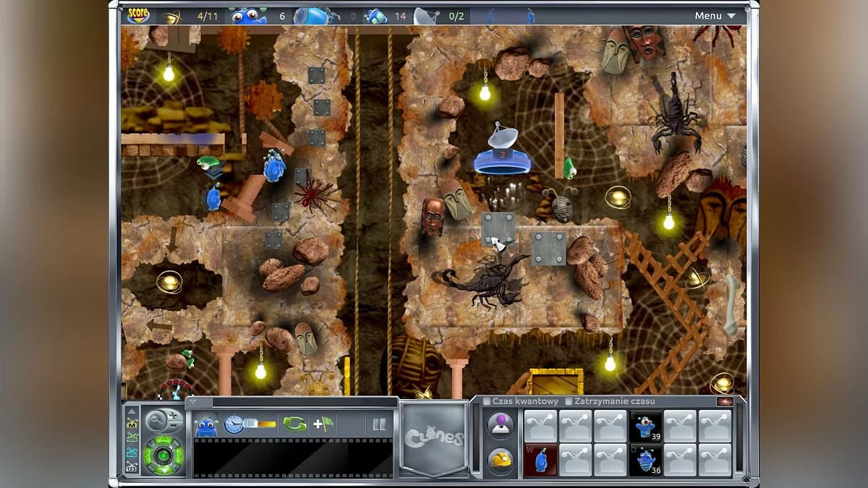Click the M map mode icon

(x=132, y=423)
